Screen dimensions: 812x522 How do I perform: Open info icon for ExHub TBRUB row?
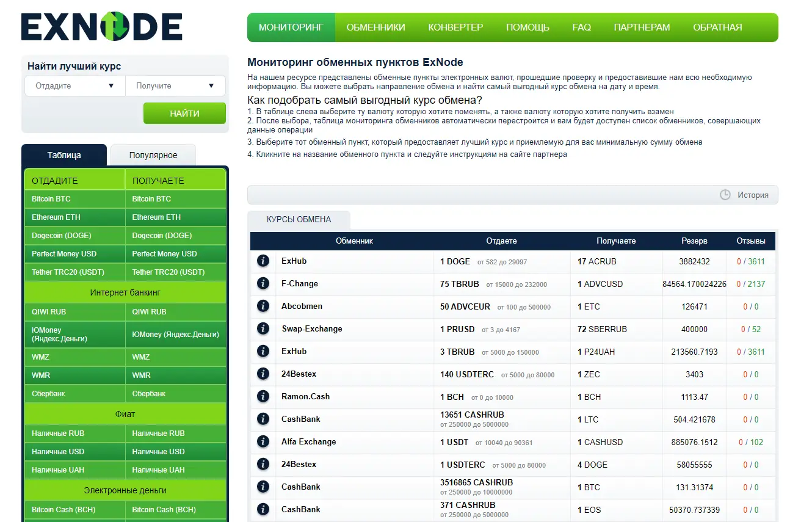263,352
